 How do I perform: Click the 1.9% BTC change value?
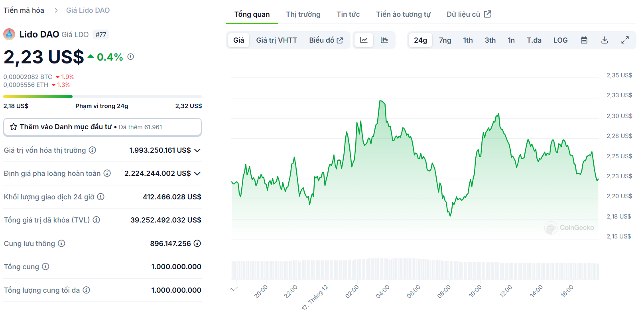[67, 77]
